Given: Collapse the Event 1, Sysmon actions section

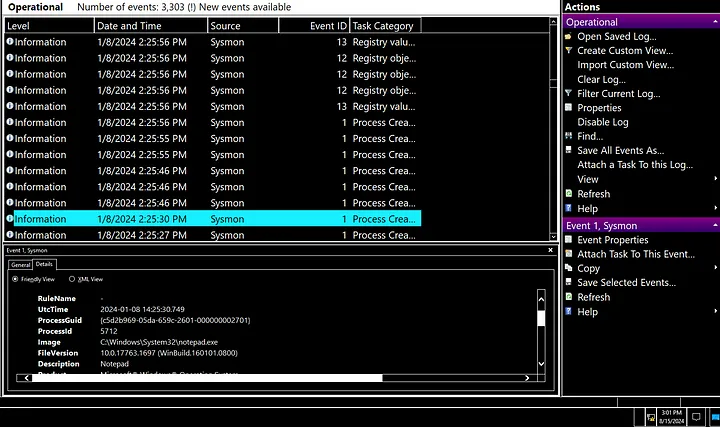Looking at the screenshot, I should tap(714, 226).
